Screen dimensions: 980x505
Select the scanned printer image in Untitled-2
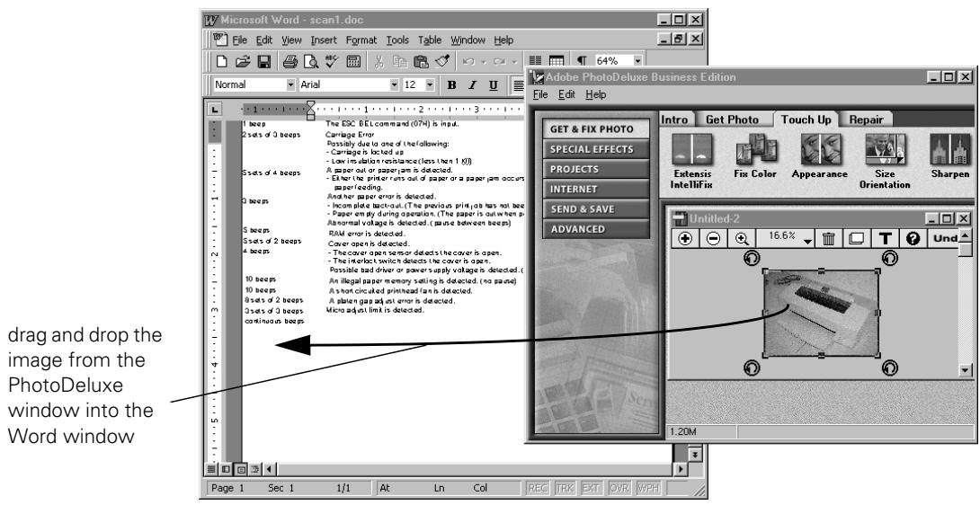coord(821,313)
